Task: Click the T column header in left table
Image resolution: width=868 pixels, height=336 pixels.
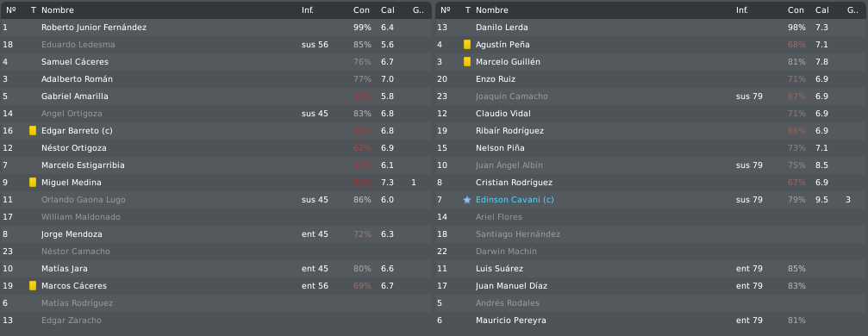Action: pyautogui.click(x=34, y=10)
